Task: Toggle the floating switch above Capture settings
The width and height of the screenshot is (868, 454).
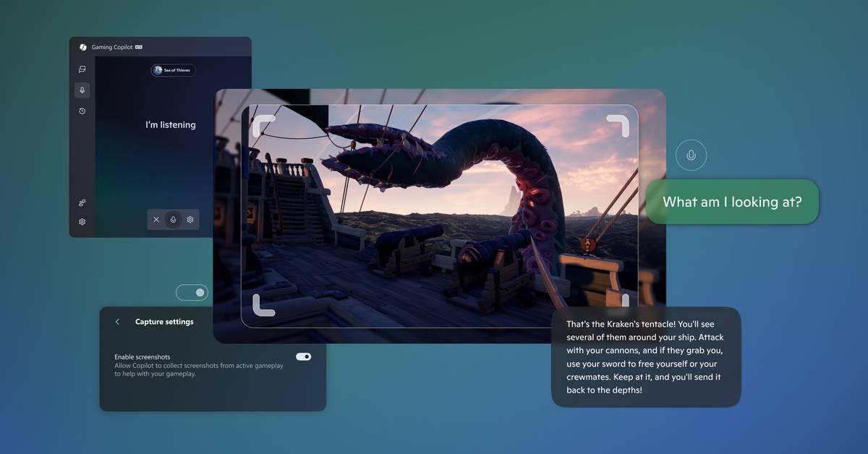Action: point(192,293)
